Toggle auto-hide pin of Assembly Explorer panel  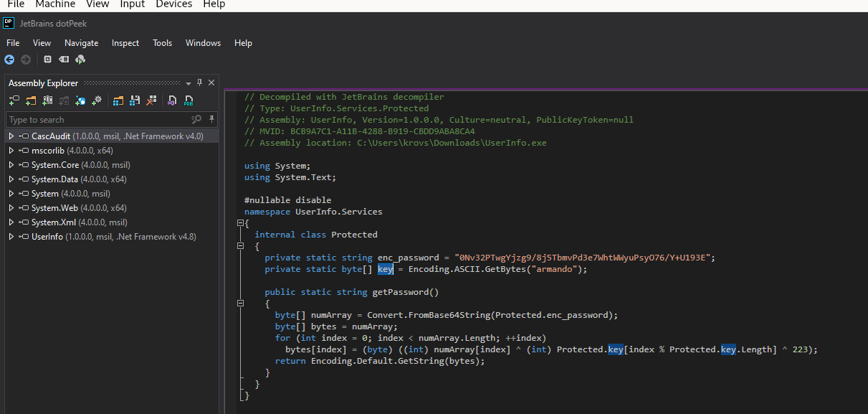pos(199,83)
